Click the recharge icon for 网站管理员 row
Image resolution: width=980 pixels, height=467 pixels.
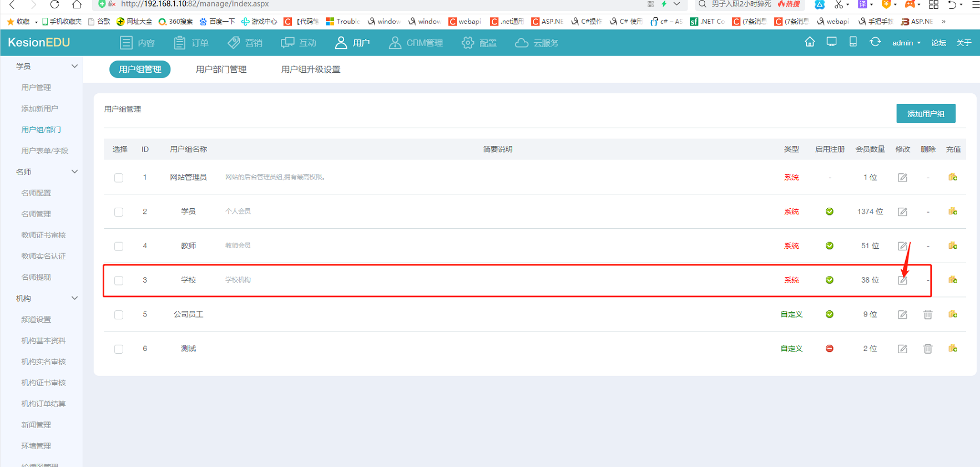tap(952, 177)
